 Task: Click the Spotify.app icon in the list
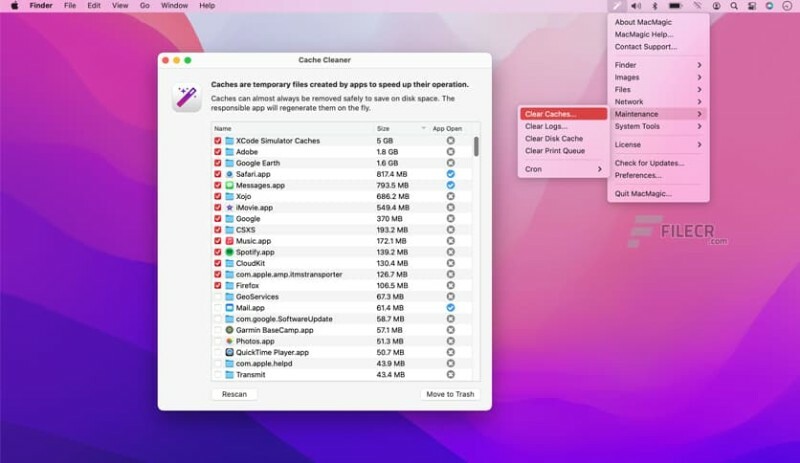tap(229, 252)
